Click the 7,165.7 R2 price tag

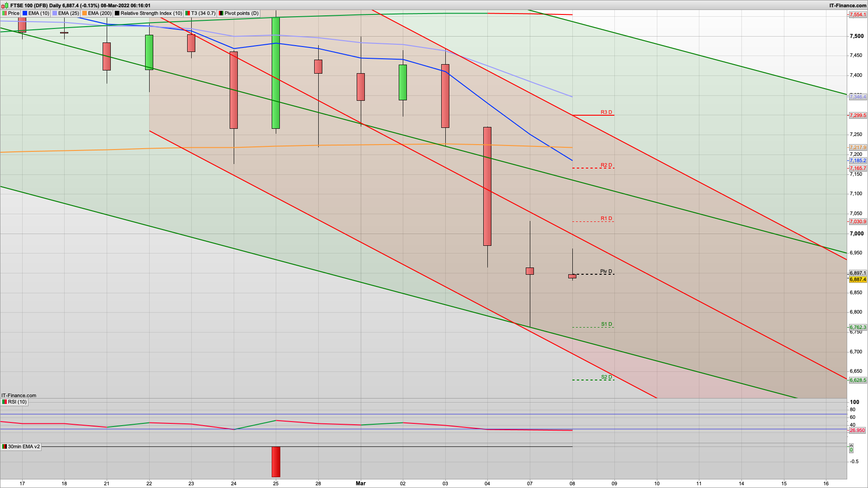(x=858, y=168)
